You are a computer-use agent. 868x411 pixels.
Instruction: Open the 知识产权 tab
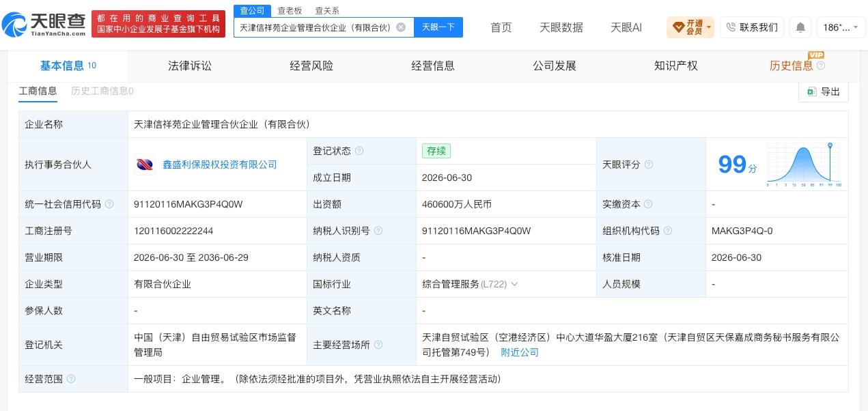676,66
